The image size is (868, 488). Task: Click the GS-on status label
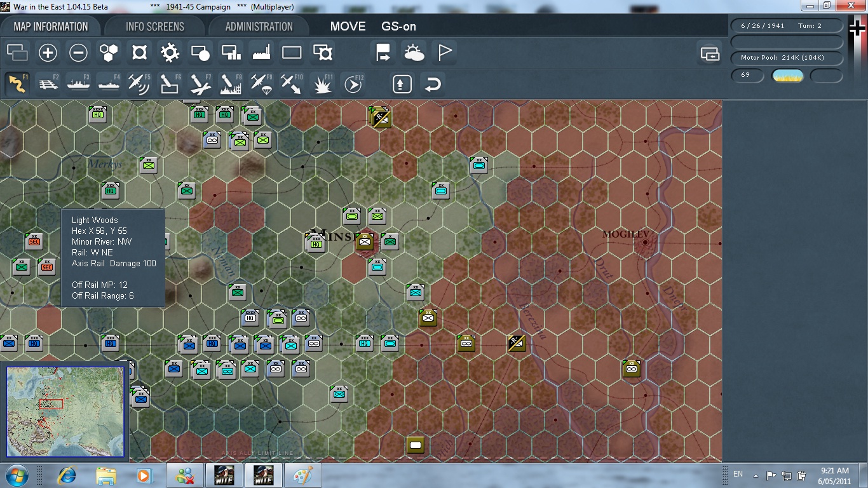[398, 27]
